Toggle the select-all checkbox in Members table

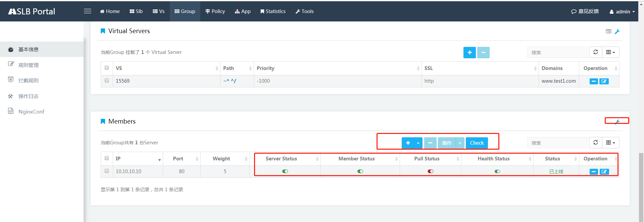(x=107, y=158)
